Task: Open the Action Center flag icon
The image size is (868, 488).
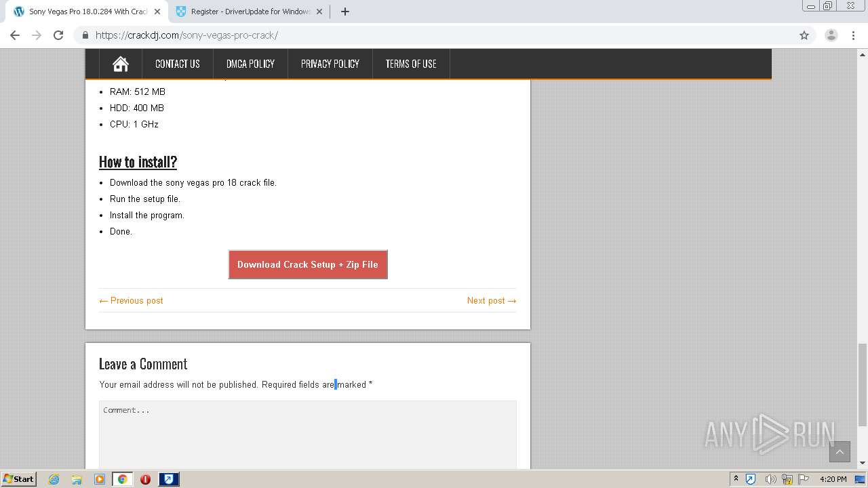Action: (x=804, y=479)
